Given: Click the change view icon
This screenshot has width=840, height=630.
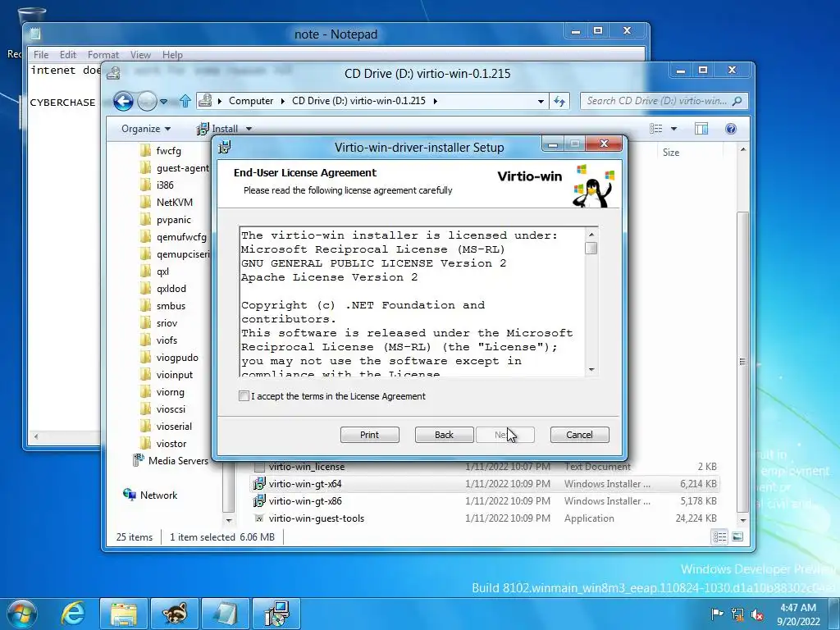Looking at the screenshot, I should pos(656,129).
